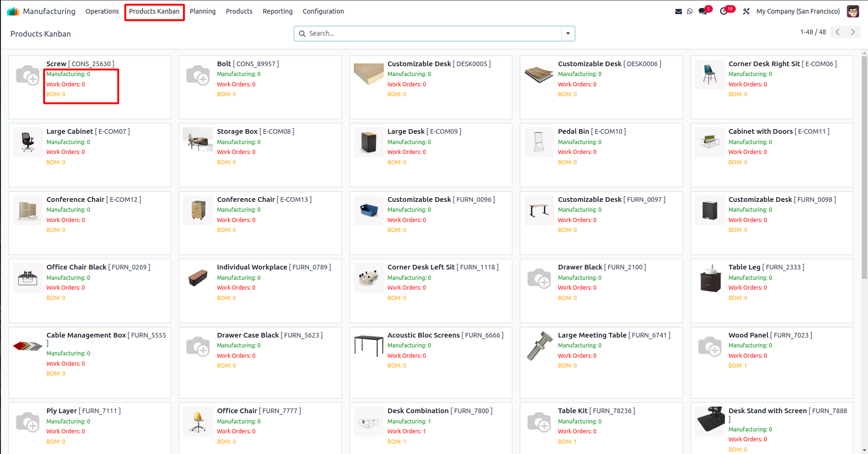The height and width of the screenshot is (454, 868).
Task: Open Customizable Desk [FURN_0098] card title
Action: click(782, 200)
